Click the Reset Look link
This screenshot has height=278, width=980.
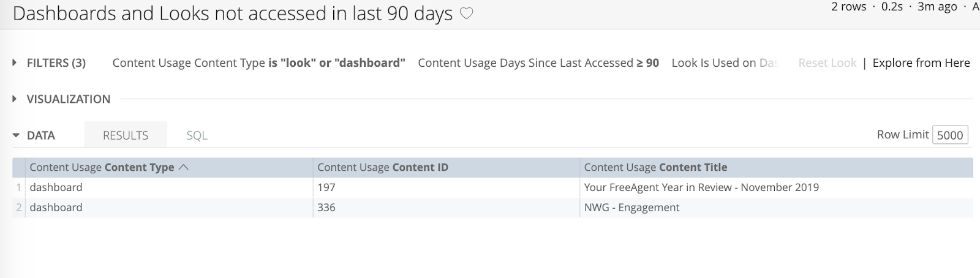pyautogui.click(x=827, y=63)
